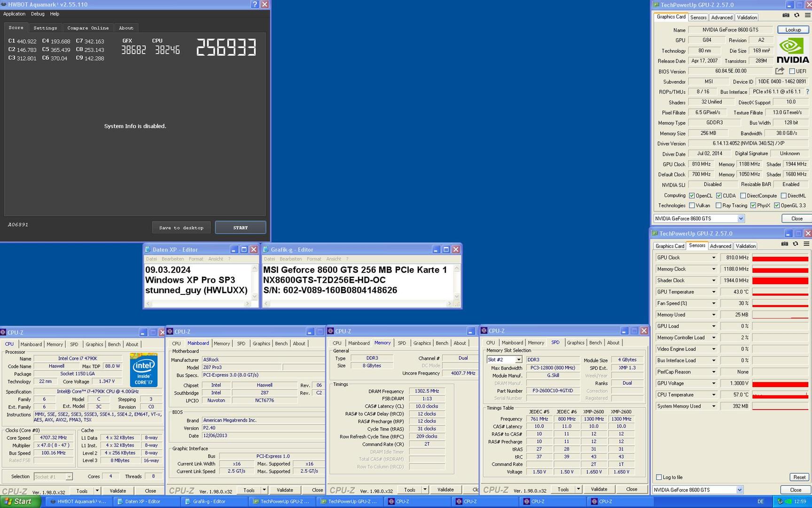Screen dimensions: 812x508
Task: Open the Windows Start button
Action: click(x=20, y=501)
